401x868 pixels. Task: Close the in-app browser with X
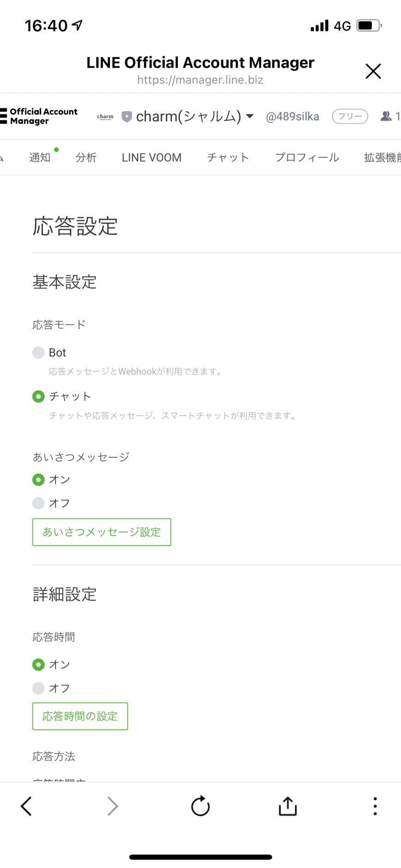click(373, 71)
